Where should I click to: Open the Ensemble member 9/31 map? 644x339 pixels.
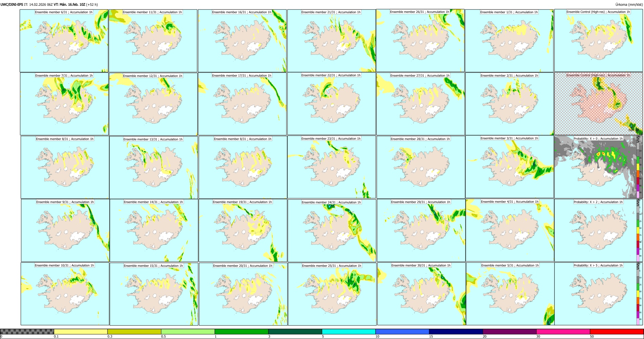coord(65,230)
